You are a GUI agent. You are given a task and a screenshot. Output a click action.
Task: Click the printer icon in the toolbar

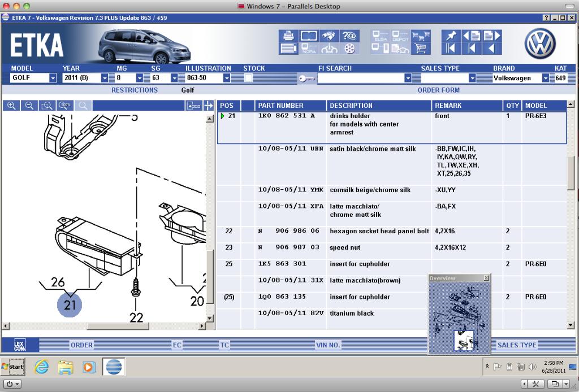tap(288, 36)
